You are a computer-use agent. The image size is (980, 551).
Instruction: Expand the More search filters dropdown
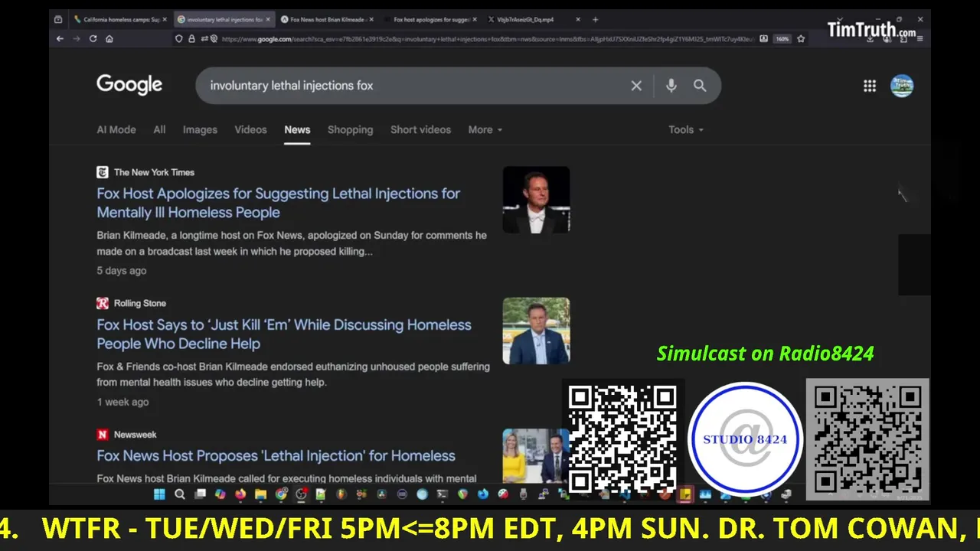(x=485, y=129)
